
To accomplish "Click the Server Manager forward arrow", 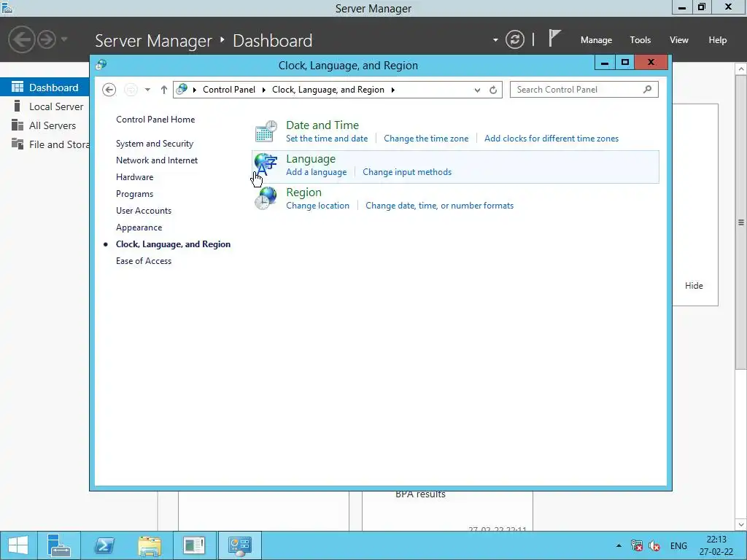I will [47, 39].
